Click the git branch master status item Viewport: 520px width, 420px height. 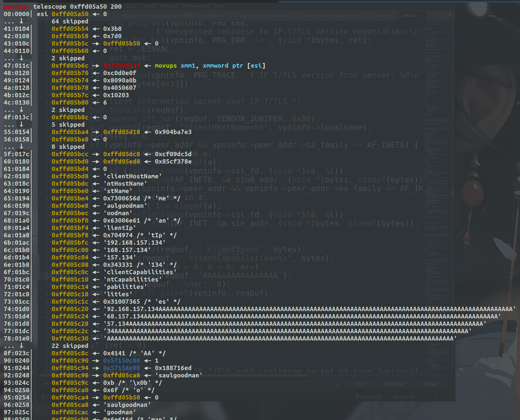click(x=369, y=397)
